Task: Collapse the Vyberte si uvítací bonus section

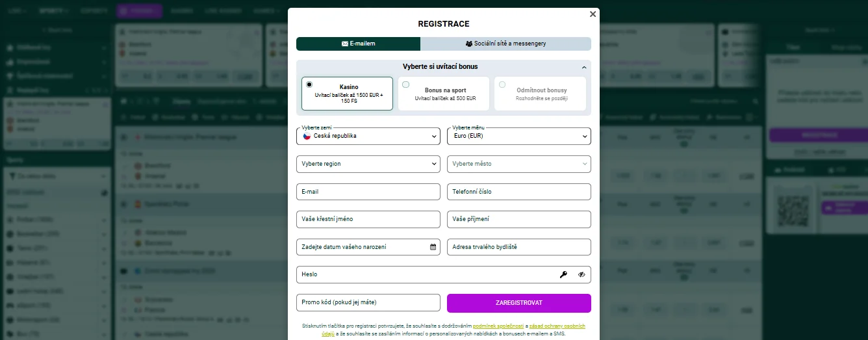Action: point(583,67)
